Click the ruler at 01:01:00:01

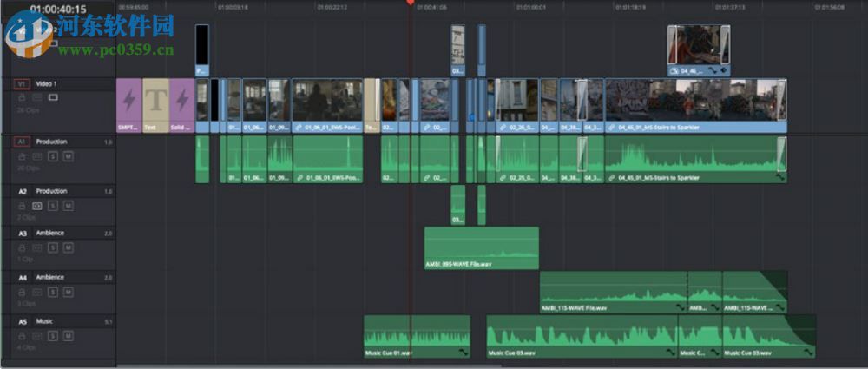coord(531,7)
